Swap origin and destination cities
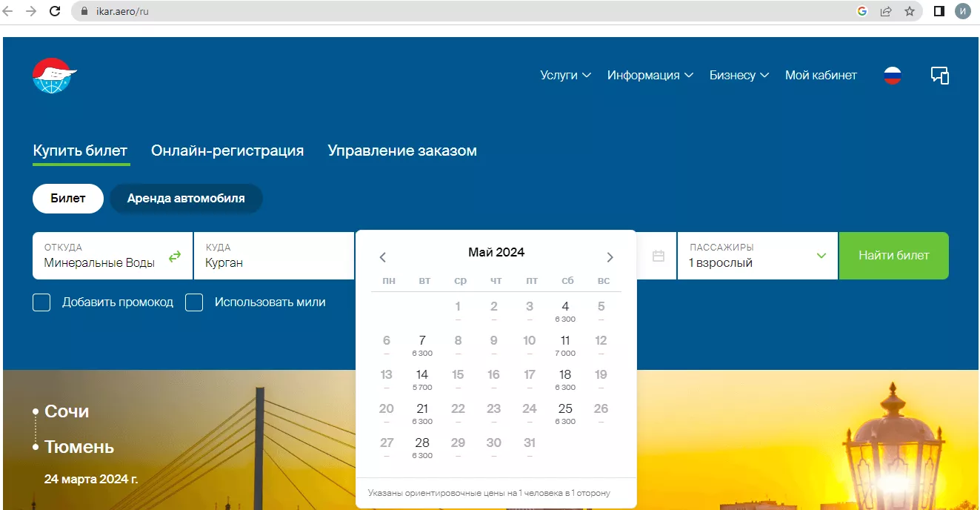This screenshot has width=980, height=510. pos(174,256)
